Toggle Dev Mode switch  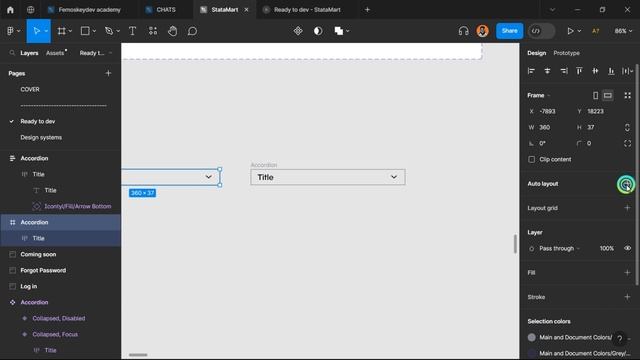pyautogui.click(x=541, y=31)
